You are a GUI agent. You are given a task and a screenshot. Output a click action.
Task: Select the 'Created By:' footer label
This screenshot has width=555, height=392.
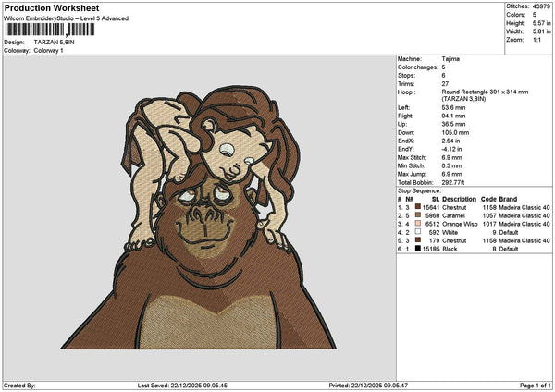tap(19, 386)
